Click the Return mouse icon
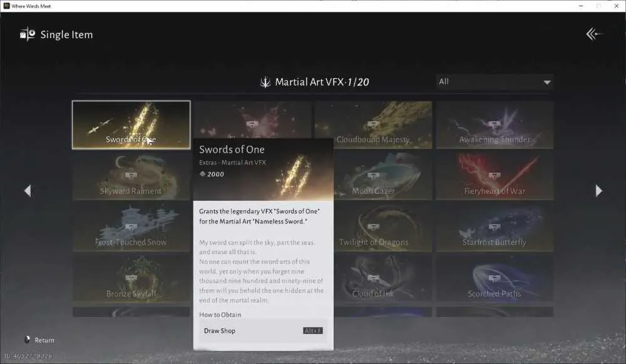The height and width of the screenshot is (364, 626). coord(27,340)
